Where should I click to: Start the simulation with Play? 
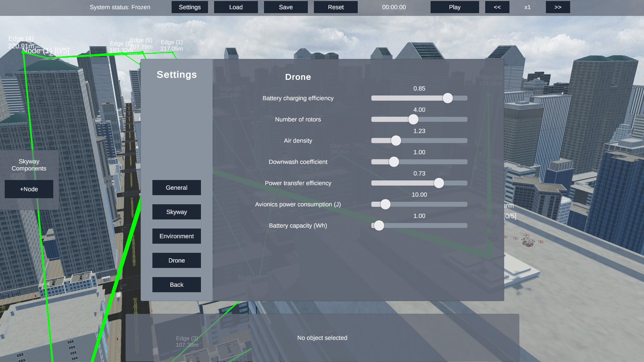click(x=455, y=7)
